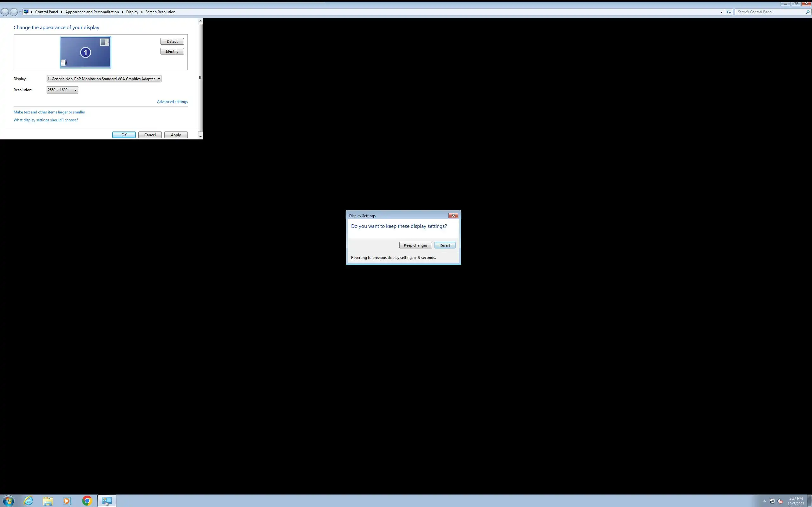The height and width of the screenshot is (507, 812).
Task: Open the Advanced settings link
Action: tap(172, 102)
